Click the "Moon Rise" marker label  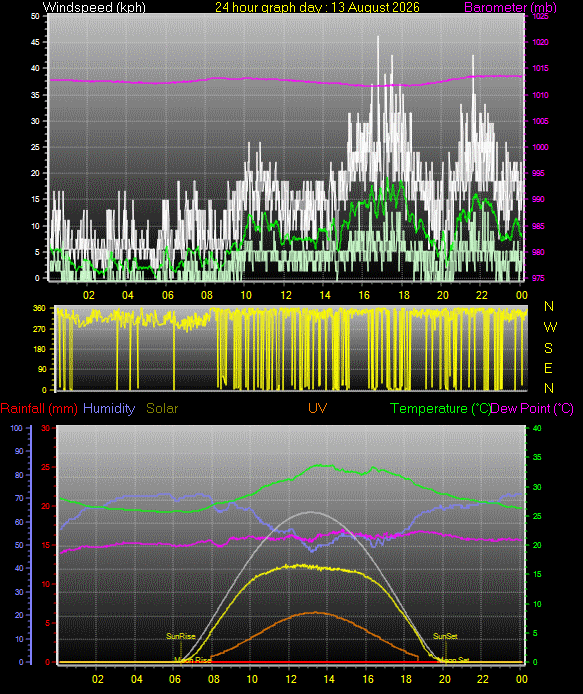(x=193, y=660)
